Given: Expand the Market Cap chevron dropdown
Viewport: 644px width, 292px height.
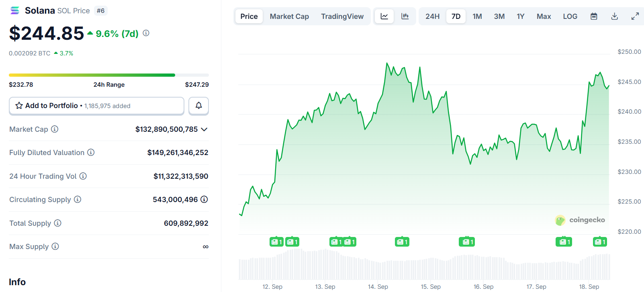Looking at the screenshot, I should click(204, 129).
